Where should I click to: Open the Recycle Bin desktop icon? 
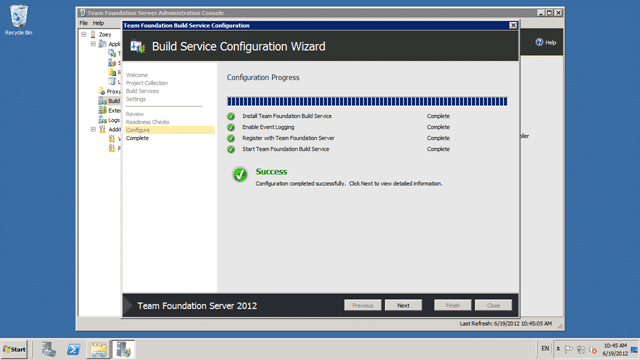[x=18, y=20]
